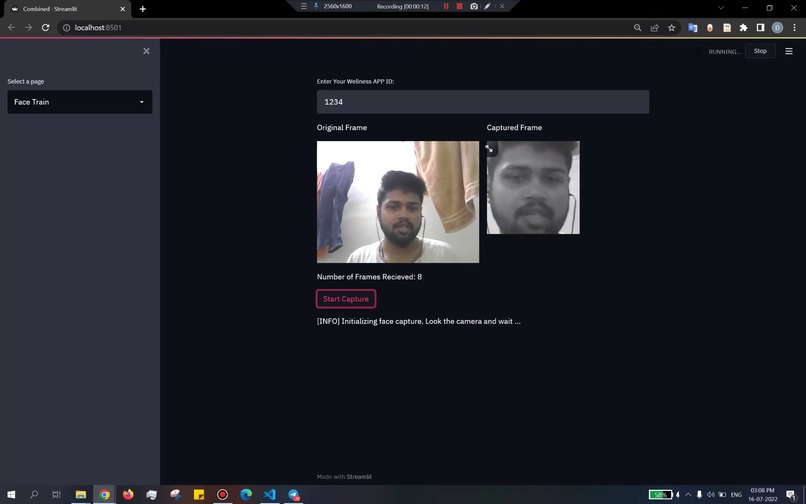
Task: Click the ENG language indicator
Action: [x=736, y=495]
